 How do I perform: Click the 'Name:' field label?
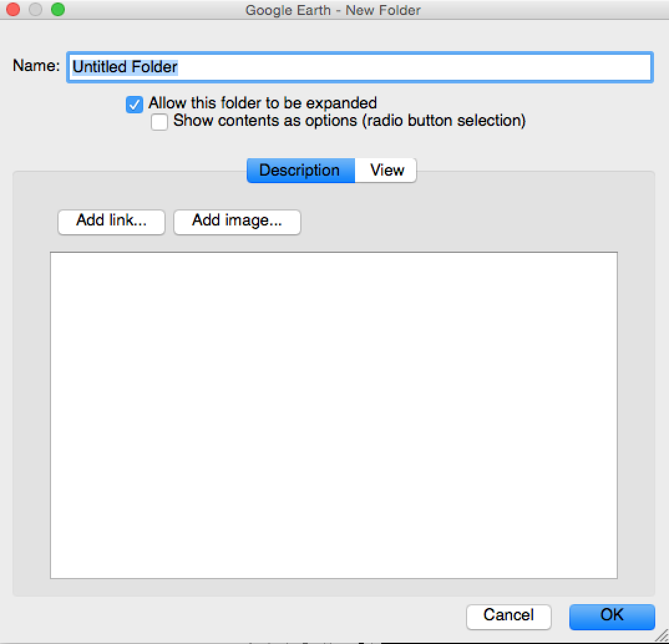[36, 66]
